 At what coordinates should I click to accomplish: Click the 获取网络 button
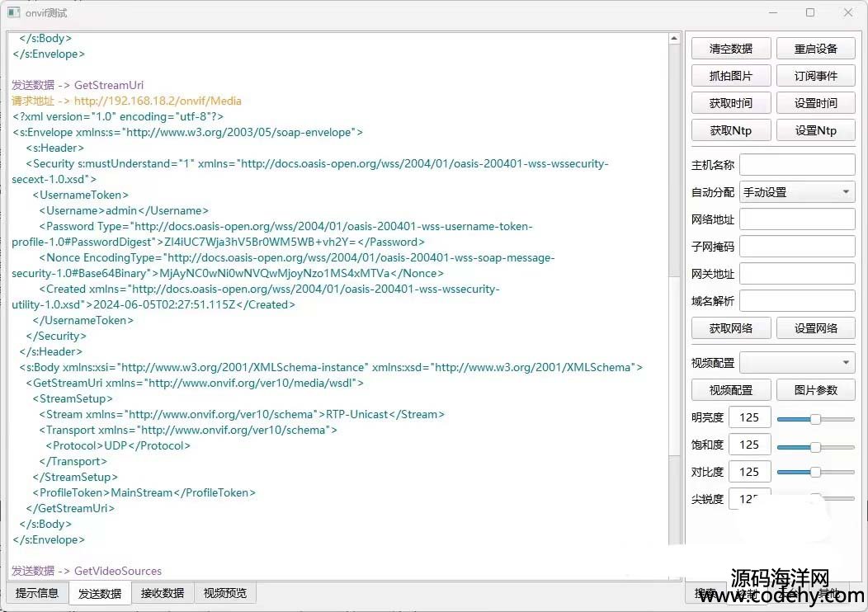click(x=731, y=327)
